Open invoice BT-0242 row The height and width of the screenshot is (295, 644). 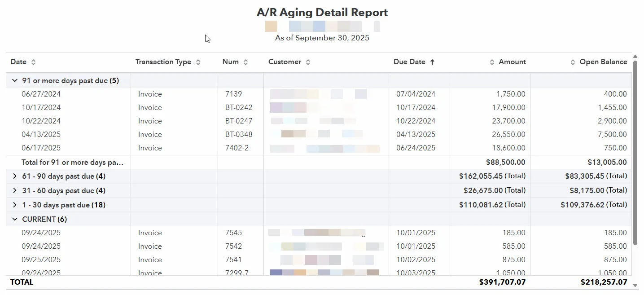tap(239, 108)
